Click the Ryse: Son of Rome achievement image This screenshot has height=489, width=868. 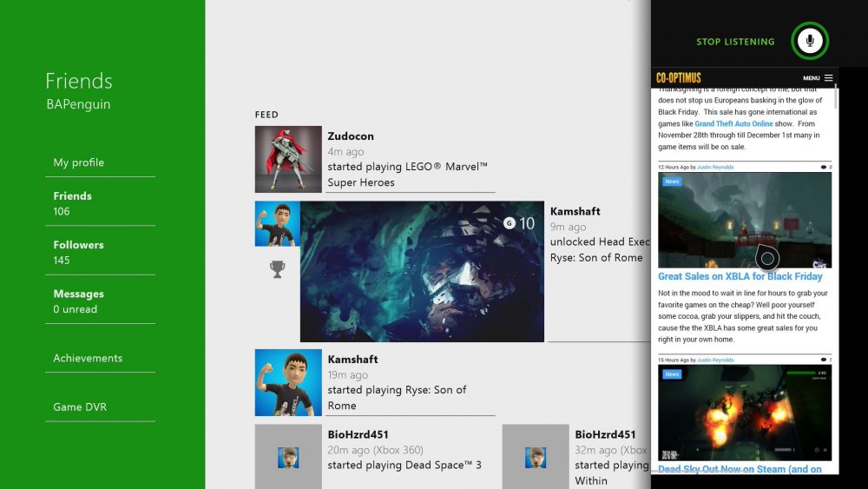(x=422, y=272)
